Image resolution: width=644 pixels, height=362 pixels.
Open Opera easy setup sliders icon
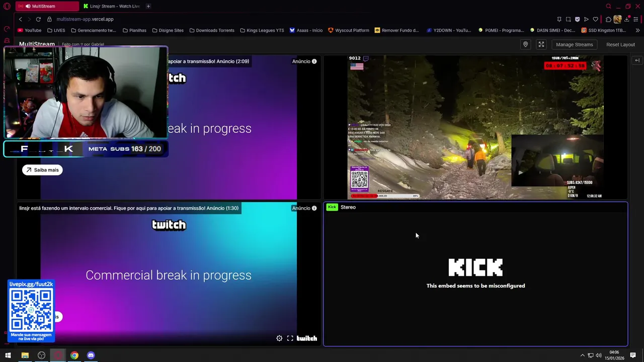click(636, 19)
